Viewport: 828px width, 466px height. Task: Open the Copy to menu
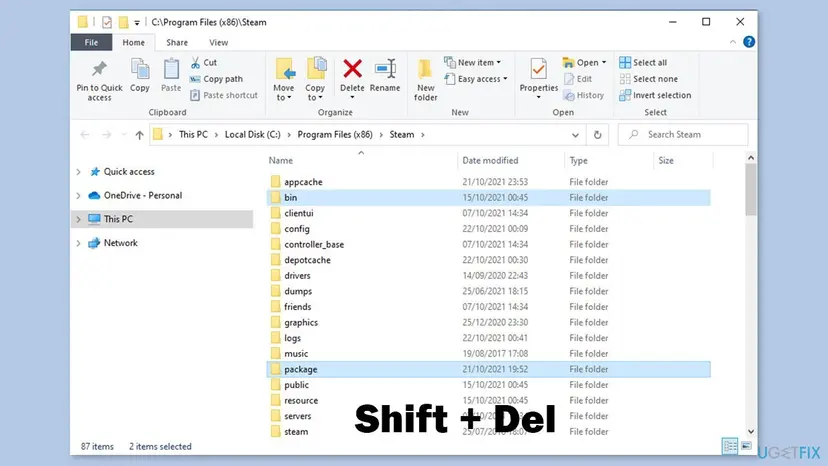click(x=315, y=79)
